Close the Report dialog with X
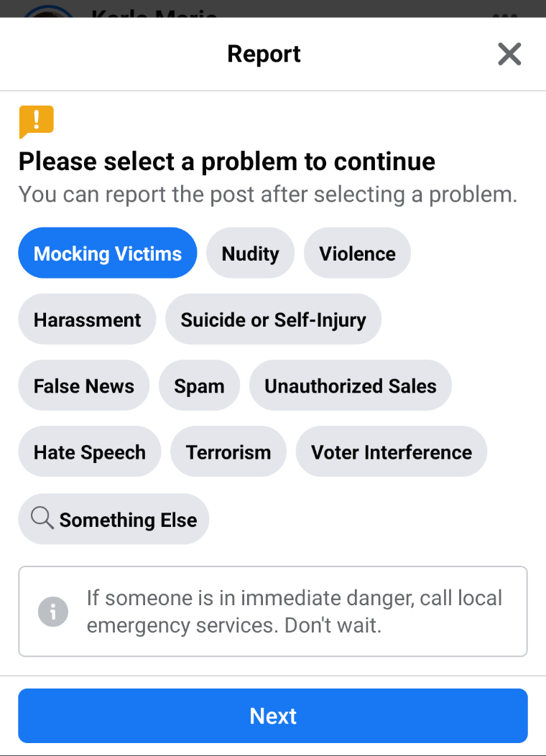This screenshot has height=756, width=546. (509, 54)
